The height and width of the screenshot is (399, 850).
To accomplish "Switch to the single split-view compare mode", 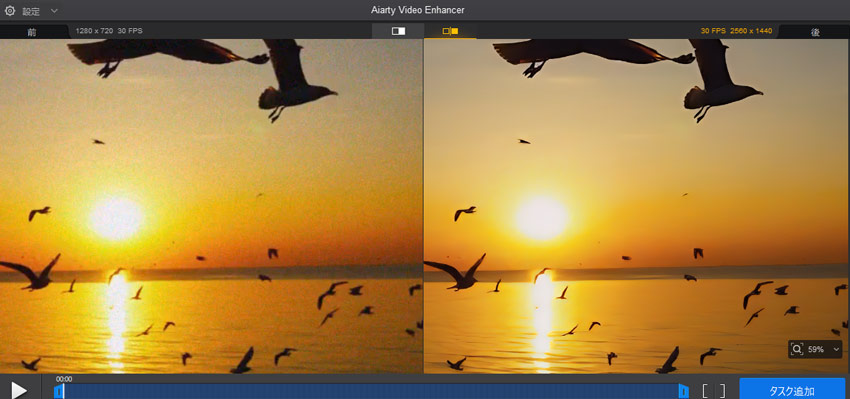I will tap(398, 31).
